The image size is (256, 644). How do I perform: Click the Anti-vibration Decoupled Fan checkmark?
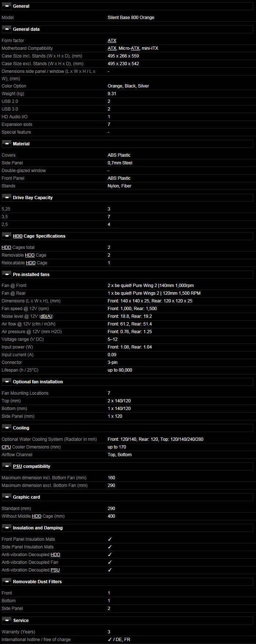(110, 562)
